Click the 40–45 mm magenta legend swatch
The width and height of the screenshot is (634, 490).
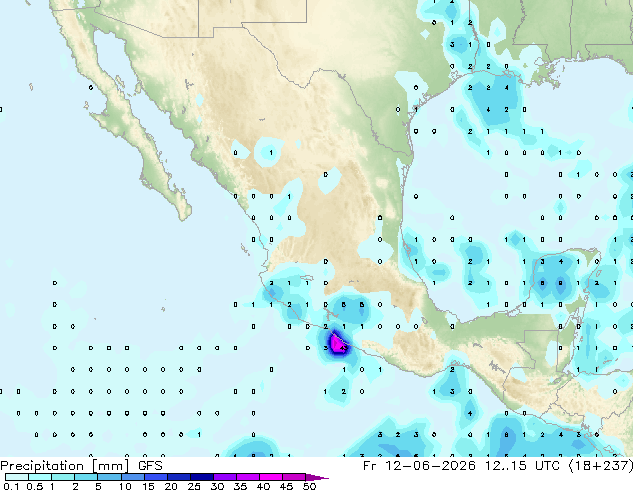pyautogui.click(x=271, y=477)
